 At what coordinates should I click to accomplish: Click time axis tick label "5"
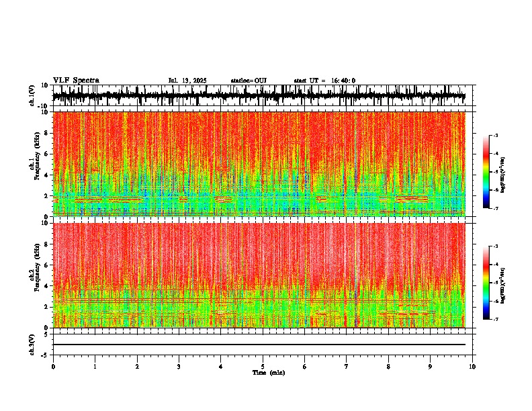pyautogui.click(x=263, y=367)
